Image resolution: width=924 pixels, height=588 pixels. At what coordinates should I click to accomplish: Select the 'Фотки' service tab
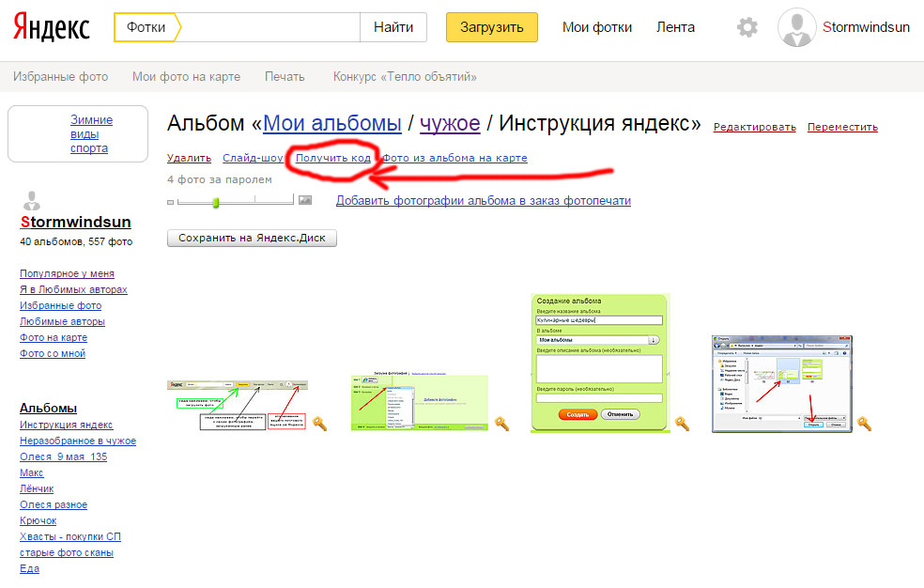146,27
